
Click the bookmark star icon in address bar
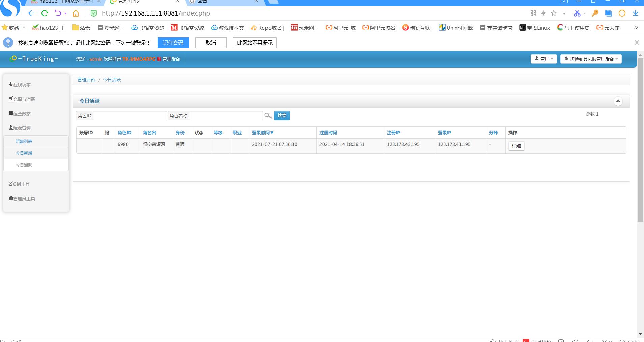pyautogui.click(x=554, y=13)
